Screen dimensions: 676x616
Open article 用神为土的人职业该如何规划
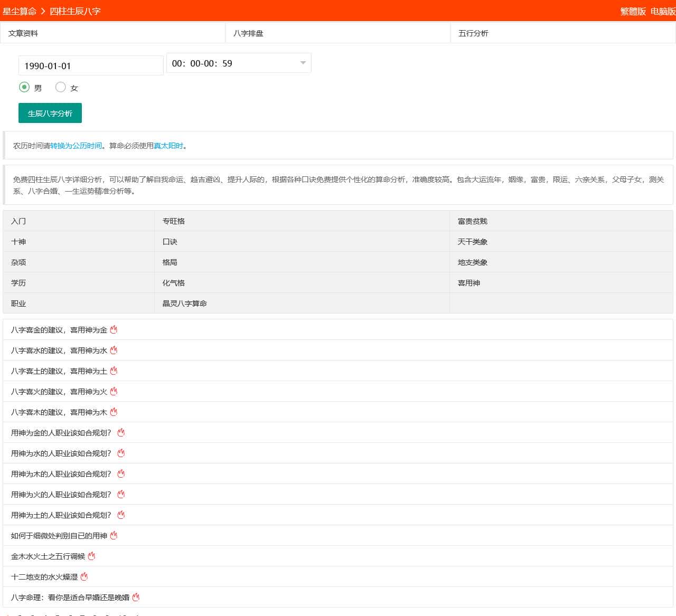click(x=61, y=515)
